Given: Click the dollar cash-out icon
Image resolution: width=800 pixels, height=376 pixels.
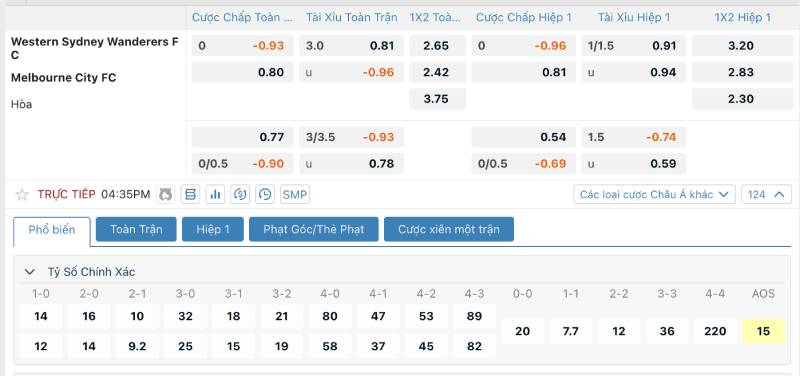Looking at the screenshot, I should click(x=240, y=194).
